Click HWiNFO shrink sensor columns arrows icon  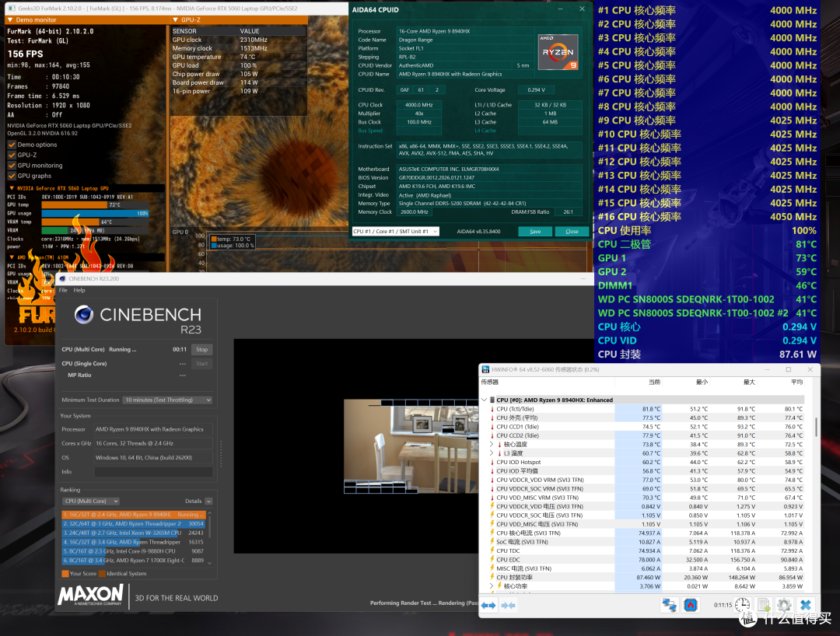[508, 606]
